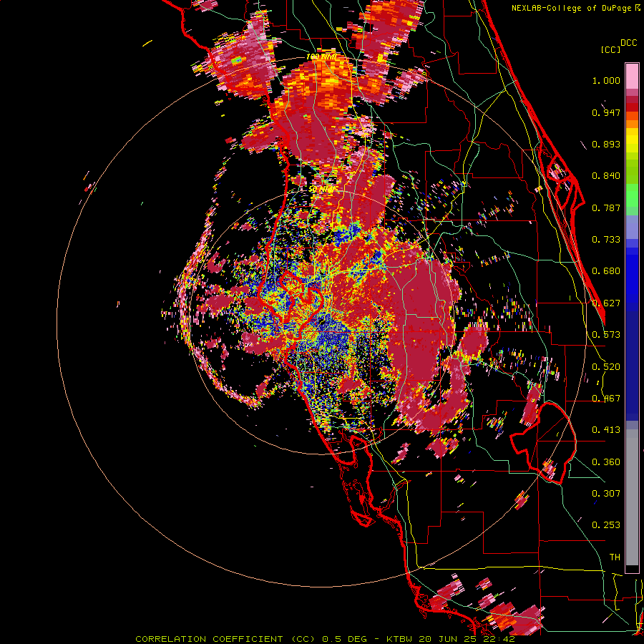Click the 50 NM range ring label
Image resolution: width=644 pixels, height=644 pixels.
click(321, 190)
